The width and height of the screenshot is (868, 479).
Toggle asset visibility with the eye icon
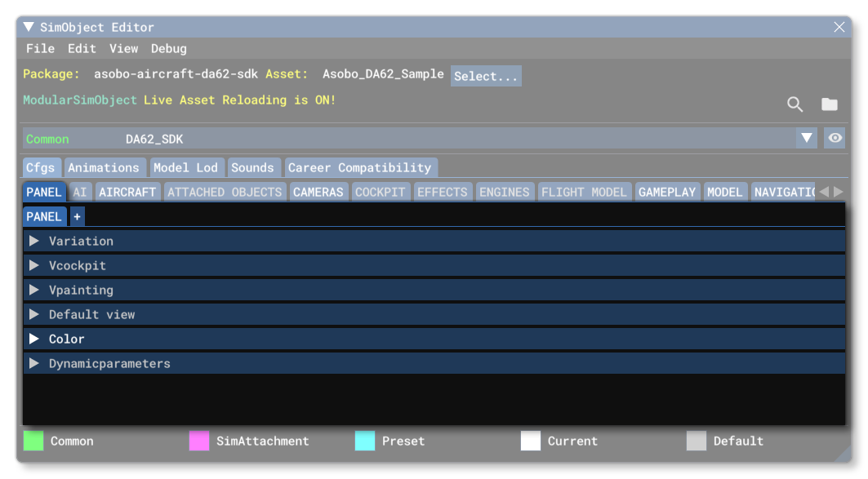(835, 138)
